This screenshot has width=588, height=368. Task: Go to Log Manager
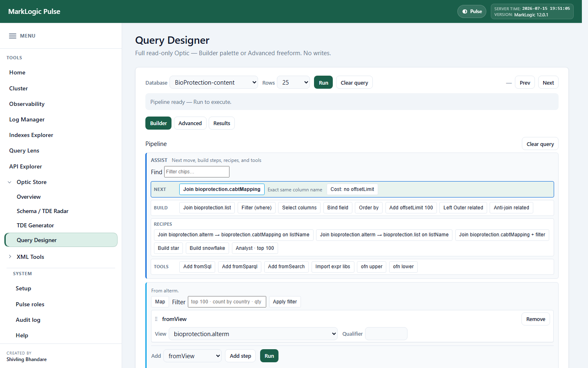(27, 119)
